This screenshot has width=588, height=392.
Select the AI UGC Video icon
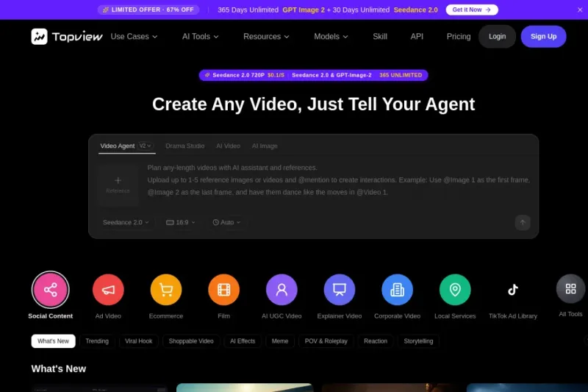click(282, 290)
